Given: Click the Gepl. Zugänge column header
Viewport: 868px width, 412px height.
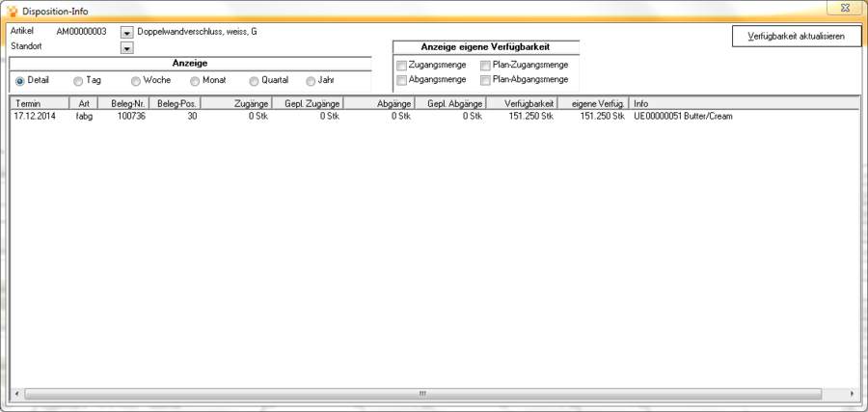Looking at the screenshot, I should (308, 103).
